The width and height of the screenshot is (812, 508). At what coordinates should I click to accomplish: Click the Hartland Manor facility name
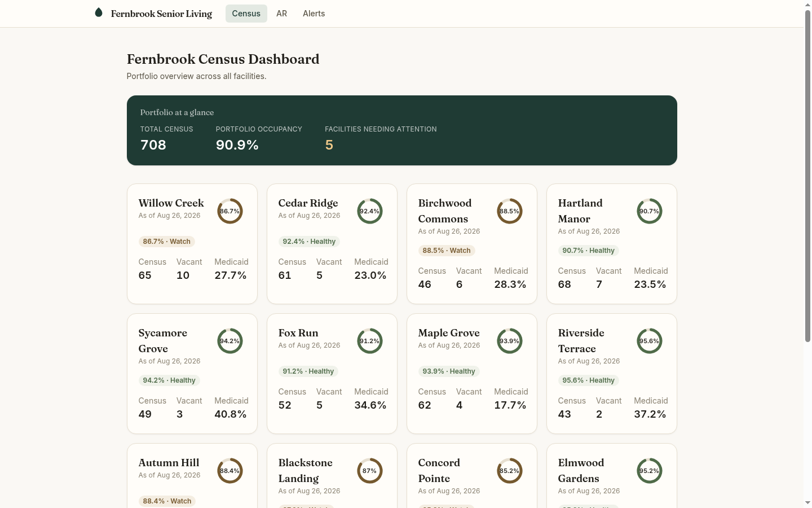[x=580, y=211]
